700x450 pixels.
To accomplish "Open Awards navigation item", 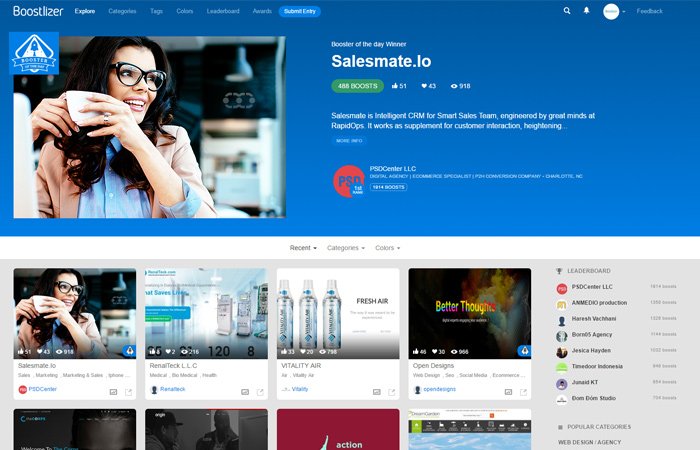I will [262, 11].
